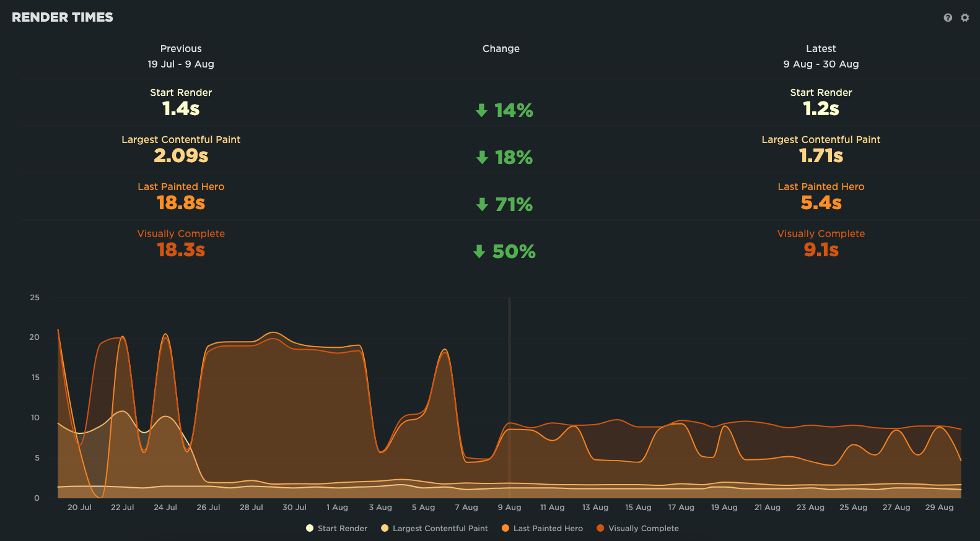Toggle Visually Complete legend label

pyautogui.click(x=643, y=529)
